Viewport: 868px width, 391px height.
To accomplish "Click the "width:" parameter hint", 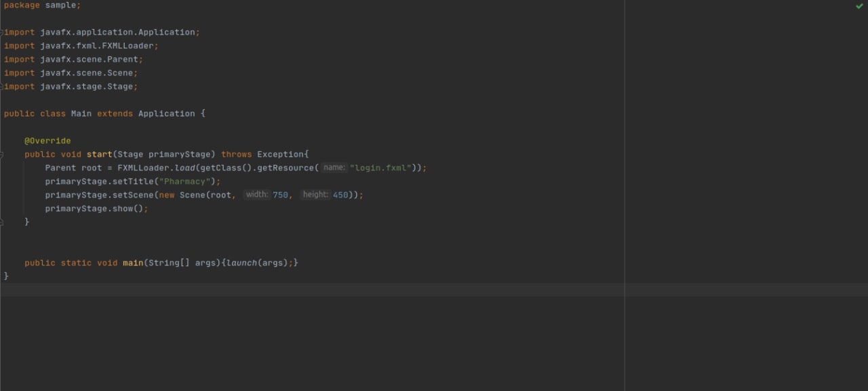I will 257,195.
